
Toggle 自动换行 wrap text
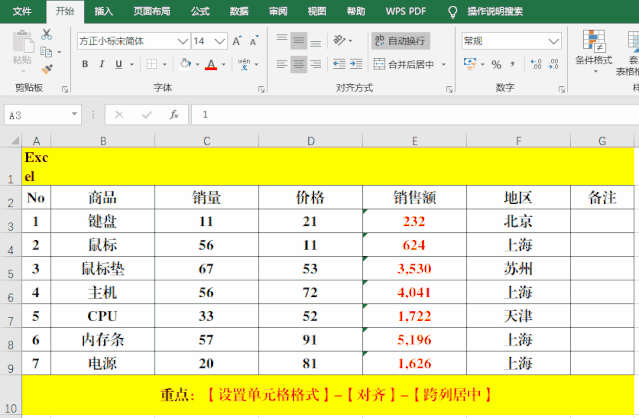point(400,41)
